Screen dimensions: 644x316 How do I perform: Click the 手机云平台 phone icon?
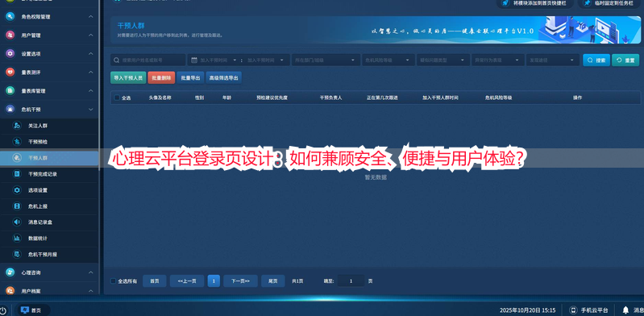tap(573, 310)
